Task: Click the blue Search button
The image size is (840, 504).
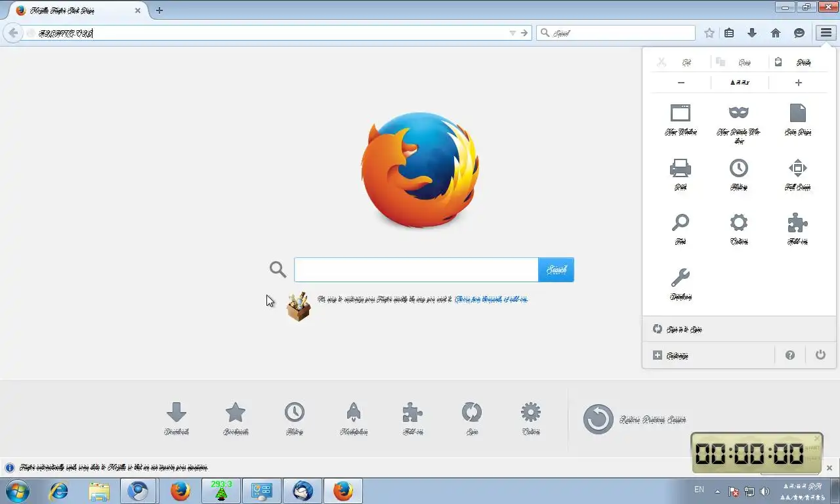Action: [x=556, y=270]
